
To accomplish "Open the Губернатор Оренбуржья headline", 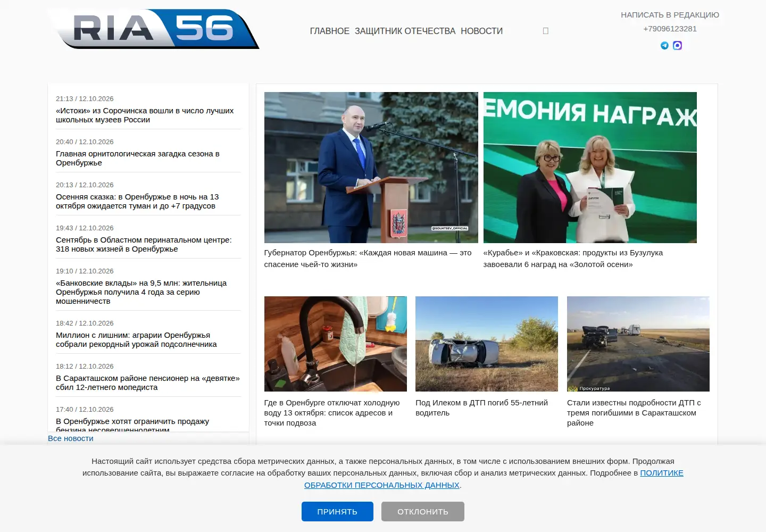I will [x=368, y=259].
